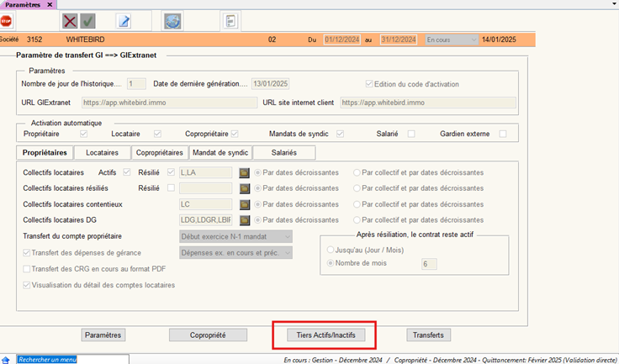Open the Mandat de syndic tab
Viewport: 619px width, 364px height.
(x=220, y=153)
